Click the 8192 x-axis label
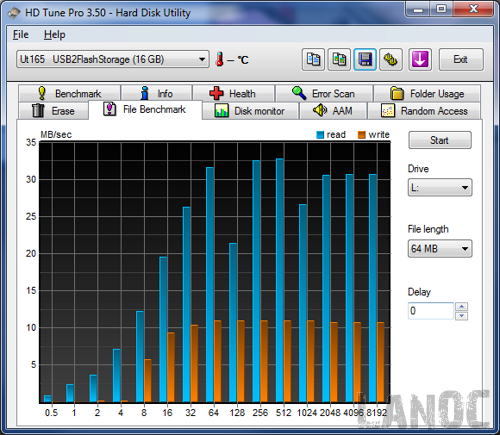 tap(377, 413)
